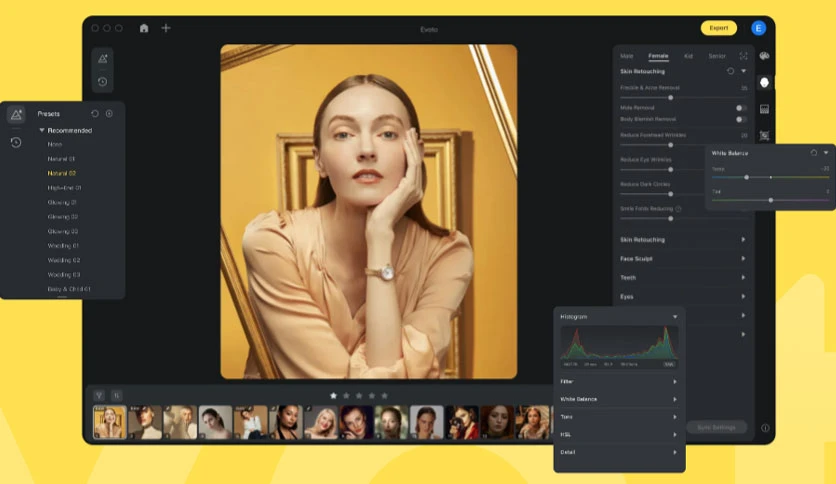The width and height of the screenshot is (836, 484).
Task: Collapse the Recommended presets group
Action: (42, 130)
